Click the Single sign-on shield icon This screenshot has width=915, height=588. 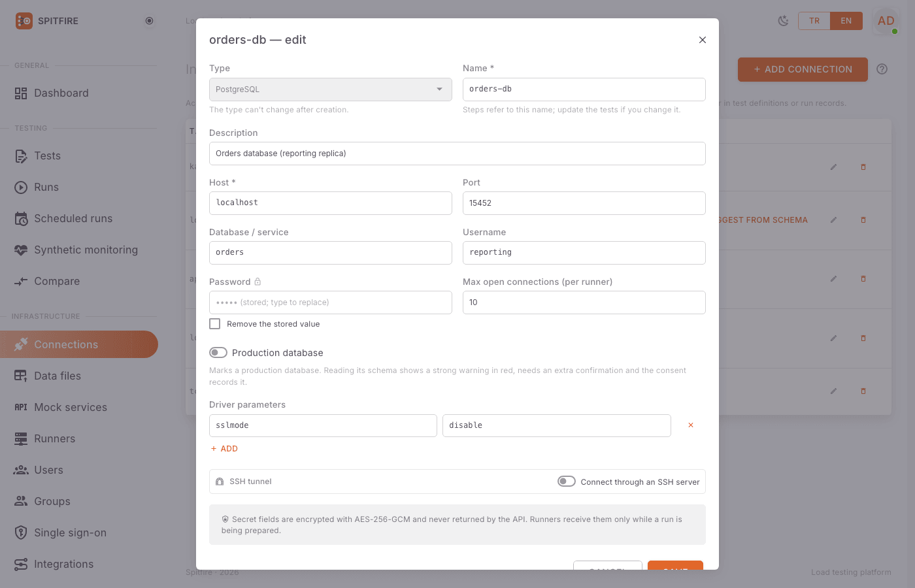(x=21, y=532)
